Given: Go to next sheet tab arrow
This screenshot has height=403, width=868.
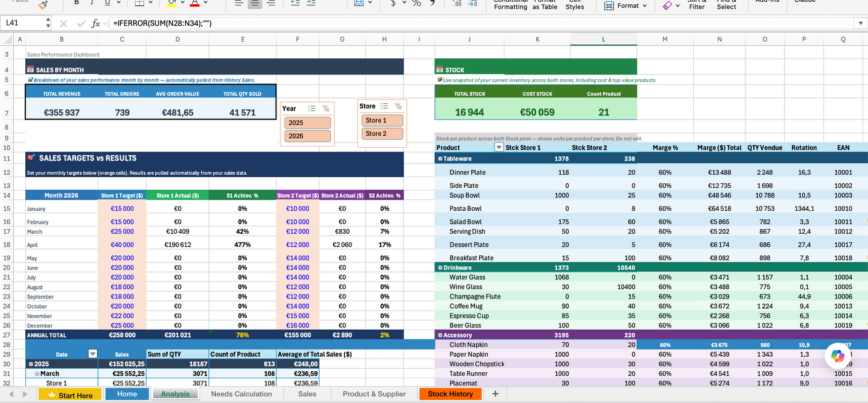Looking at the screenshot, I should point(25,394).
